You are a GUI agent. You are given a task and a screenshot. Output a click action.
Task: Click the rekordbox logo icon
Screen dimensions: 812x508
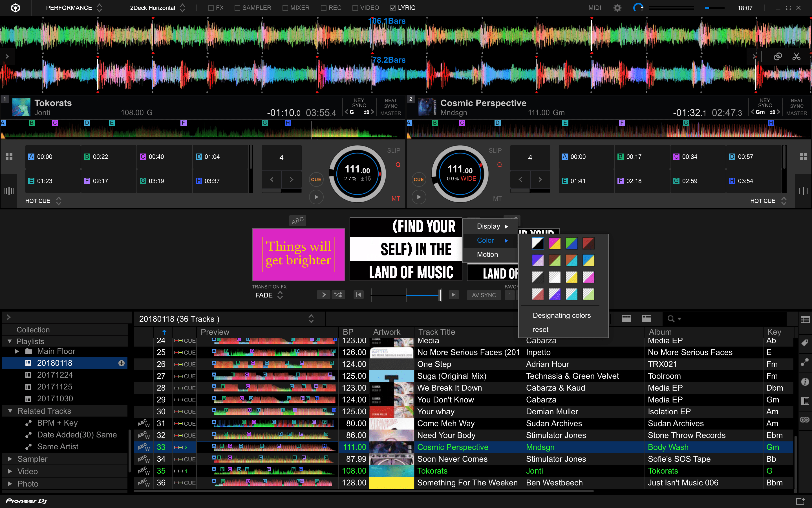pyautogui.click(x=16, y=8)
